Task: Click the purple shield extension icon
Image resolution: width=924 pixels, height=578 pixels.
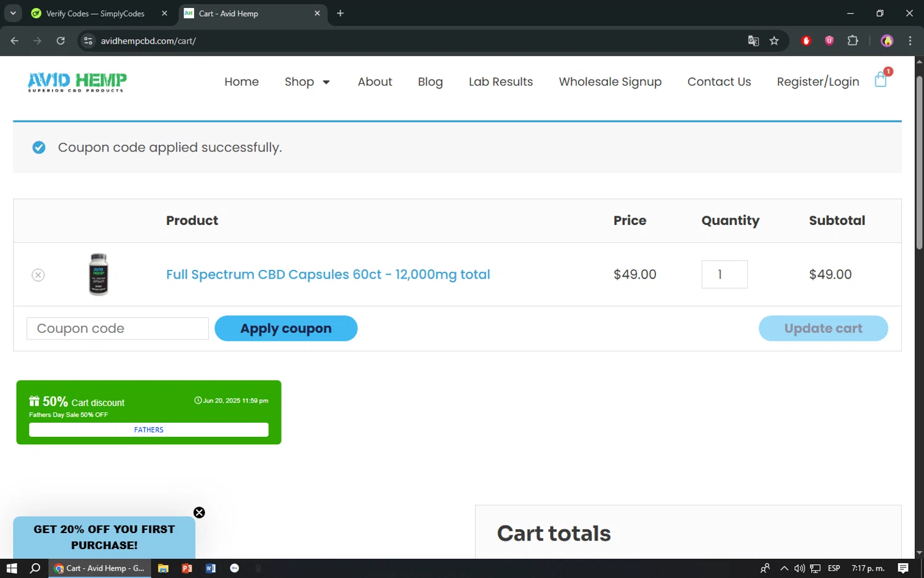Action: click(x=829, y=41)
